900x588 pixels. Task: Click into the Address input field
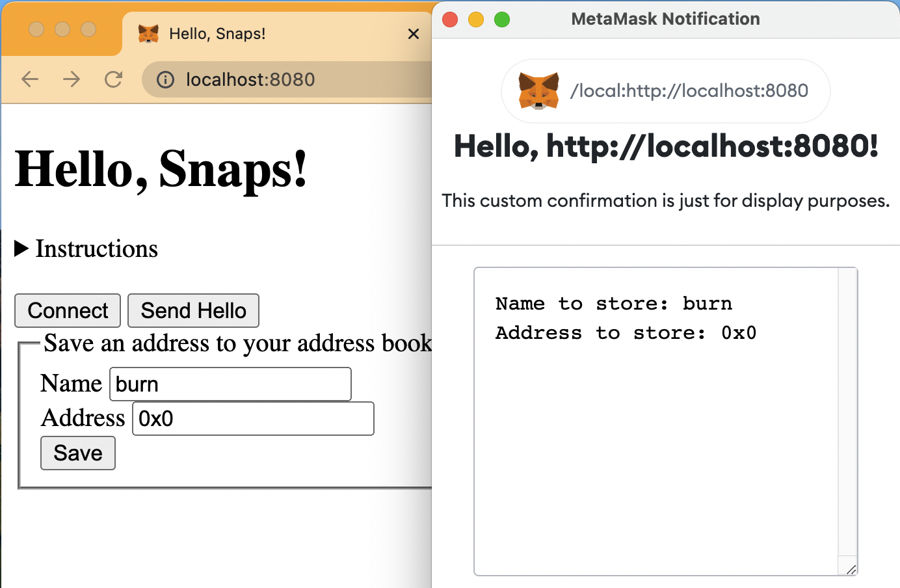pos(253,418)
